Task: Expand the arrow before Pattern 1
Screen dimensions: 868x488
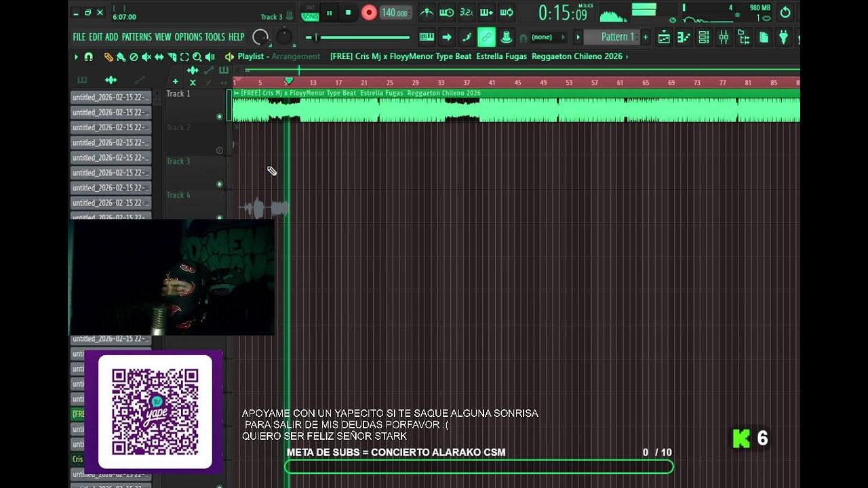Action: (578, 37)
